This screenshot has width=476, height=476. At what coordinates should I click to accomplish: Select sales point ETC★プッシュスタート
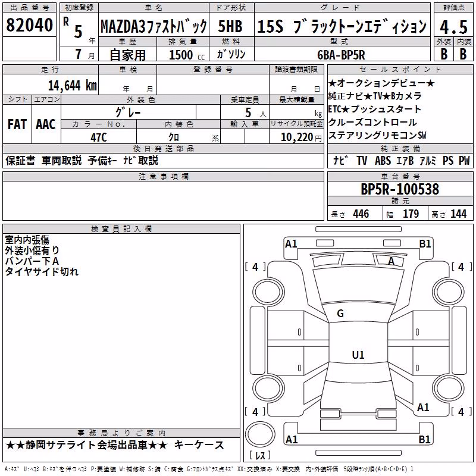(375, 109)
